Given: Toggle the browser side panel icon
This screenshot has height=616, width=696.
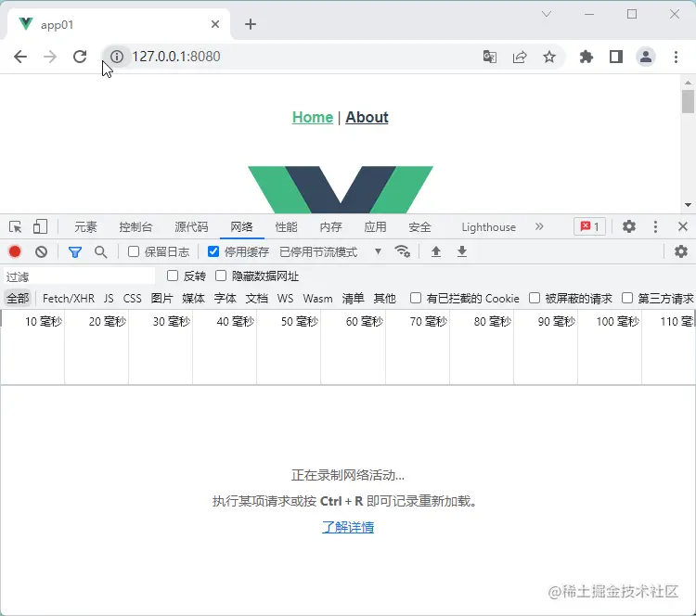Looking at the screenshot, I should [x=616, y=57].
